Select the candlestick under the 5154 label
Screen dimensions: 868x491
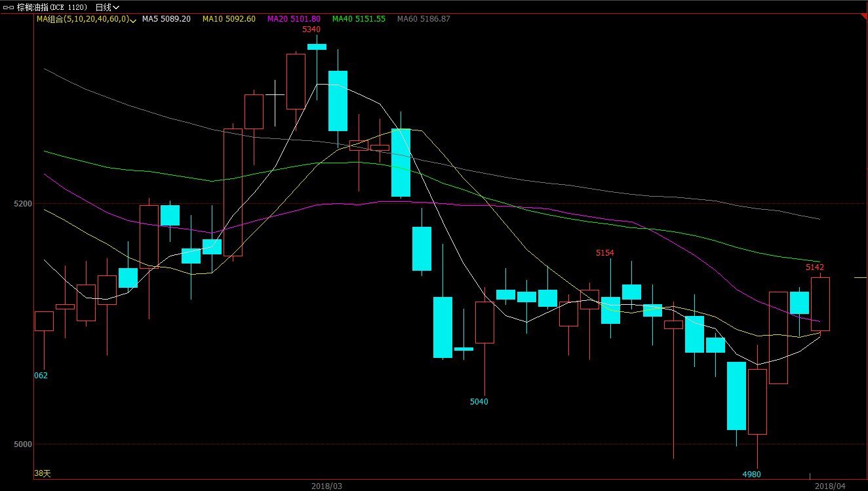click(610, 310)
